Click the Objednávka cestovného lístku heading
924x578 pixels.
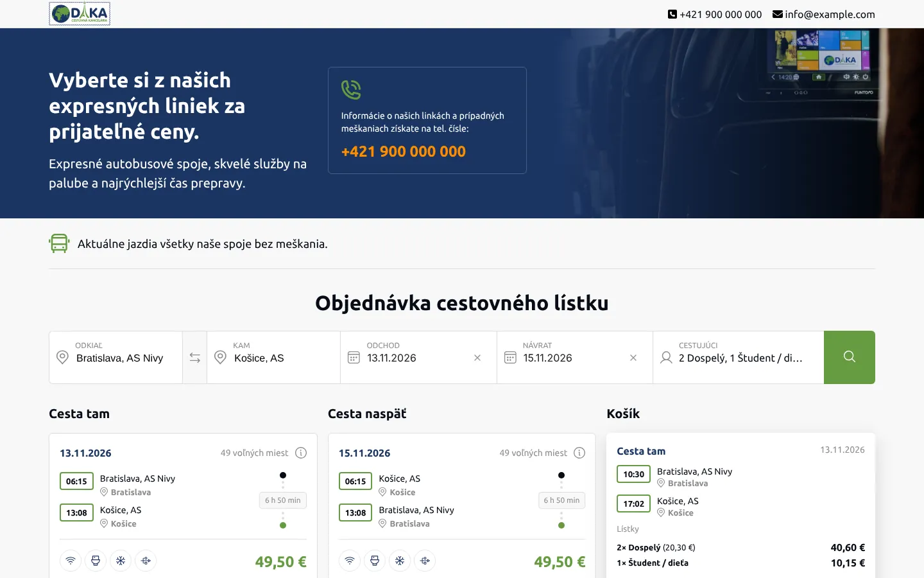(x=462, y=303)
